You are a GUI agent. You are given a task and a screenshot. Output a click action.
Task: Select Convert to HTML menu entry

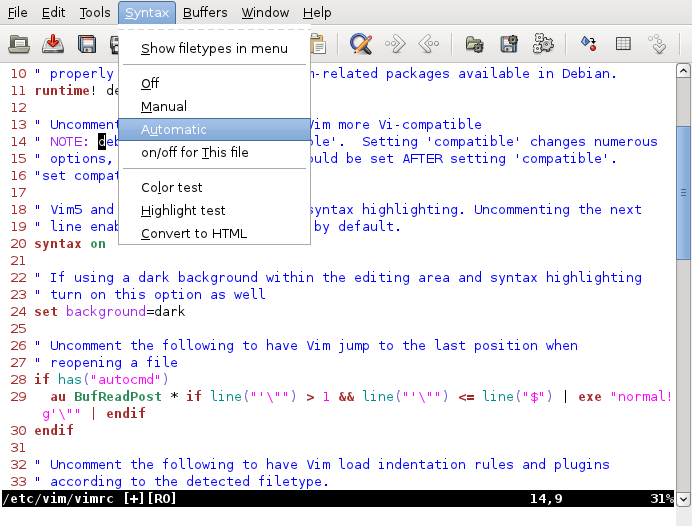(194, 233)
